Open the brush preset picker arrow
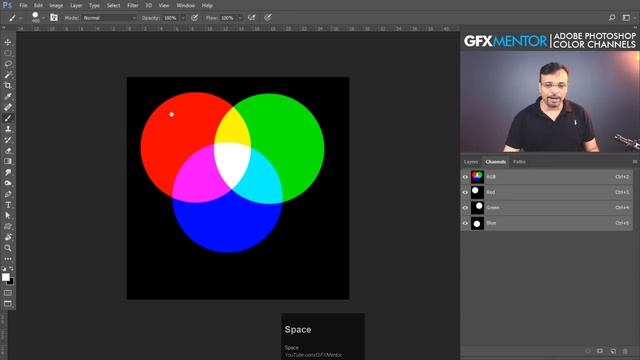The image size is (640, 360). (43, 18)
